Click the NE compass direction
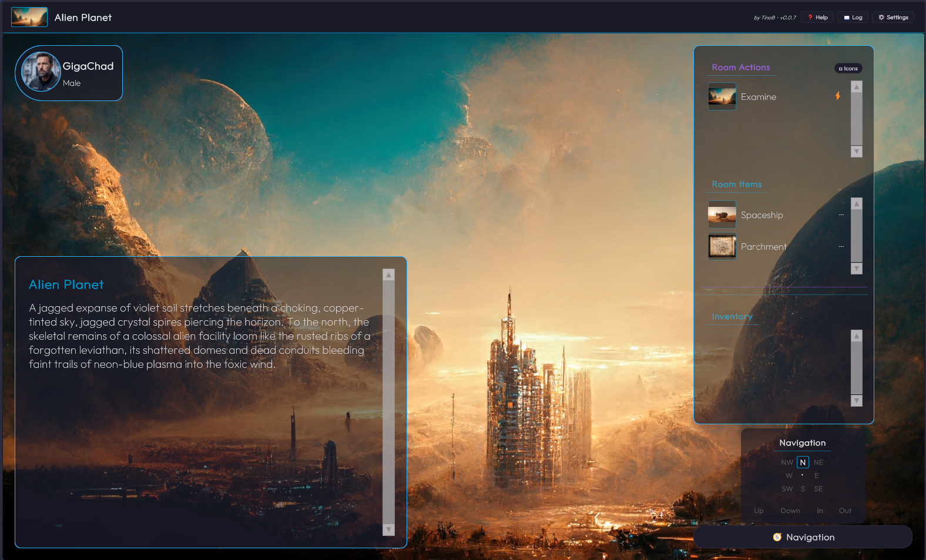Image resolution: width=926 pixels, height=560 pixels. (818, 462)
